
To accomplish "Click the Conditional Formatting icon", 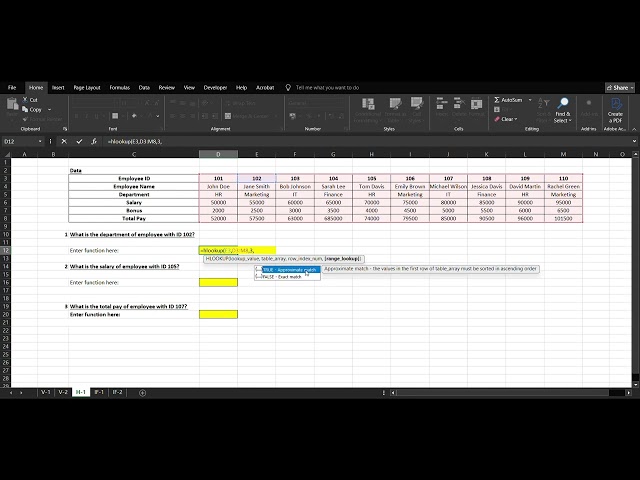I will coord(368,104).
